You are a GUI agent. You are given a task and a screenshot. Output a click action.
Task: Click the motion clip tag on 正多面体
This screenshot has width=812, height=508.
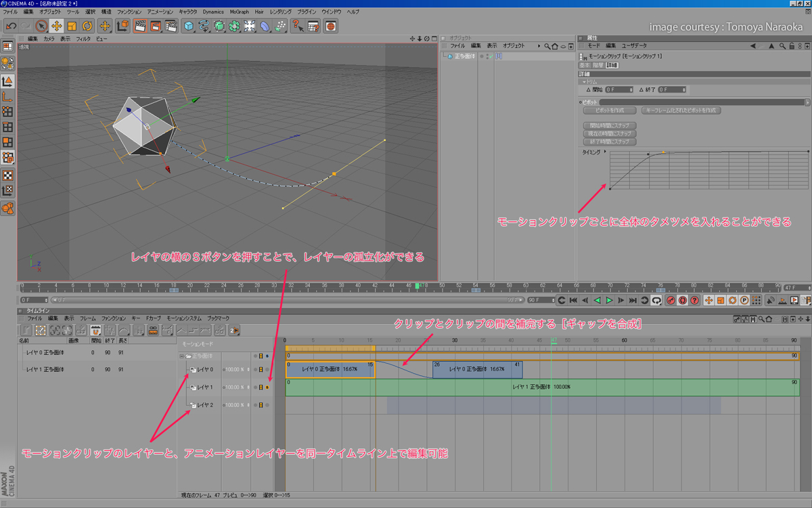pyautogui.click(x=499, y=56)
